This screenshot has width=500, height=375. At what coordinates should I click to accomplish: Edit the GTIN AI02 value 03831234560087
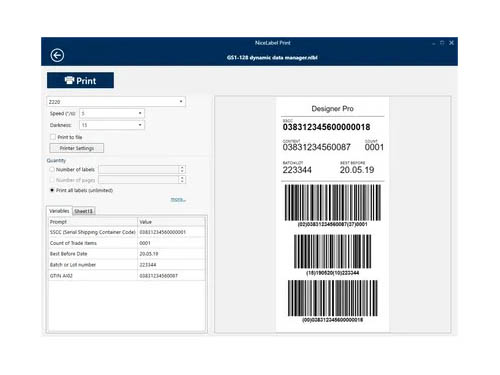click(172, 276)
